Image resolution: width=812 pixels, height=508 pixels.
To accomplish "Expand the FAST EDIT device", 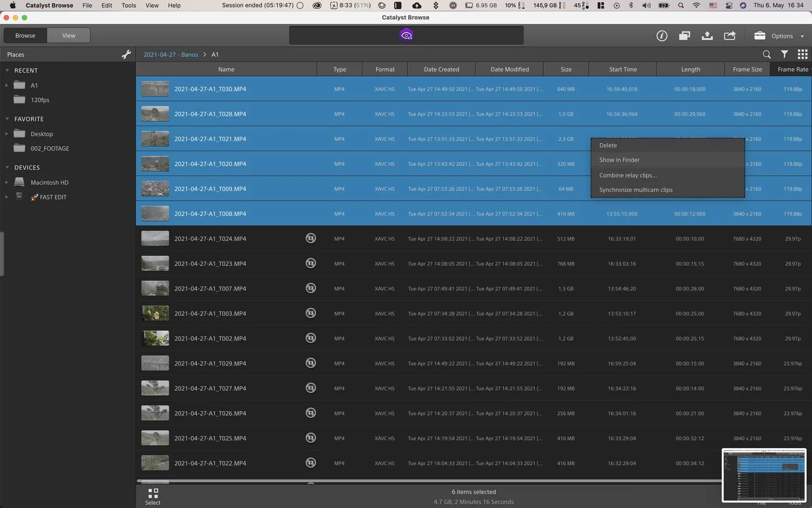I will [6, 197].
